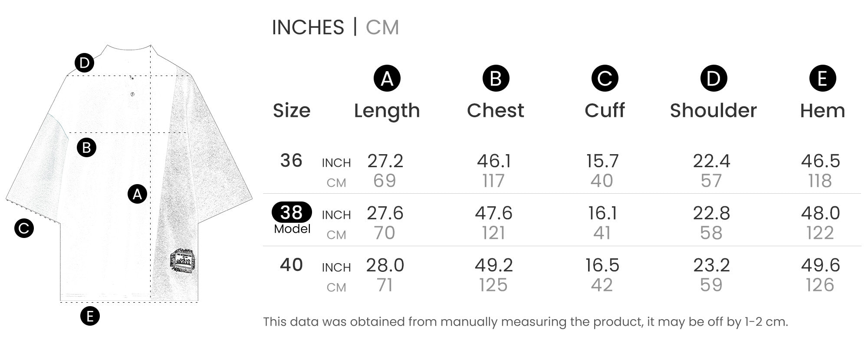Select size 40 row label
The height and width of the screenshot is (350, 868).
pos(291,265)
